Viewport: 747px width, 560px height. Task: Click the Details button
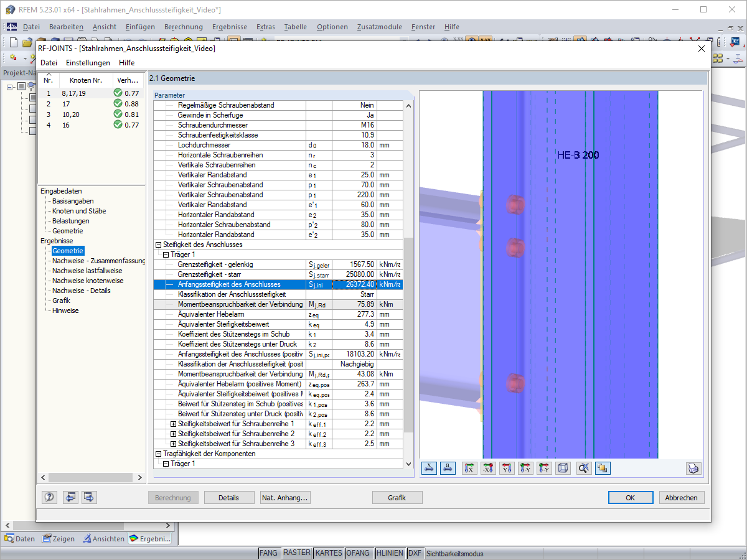[228, 498]
